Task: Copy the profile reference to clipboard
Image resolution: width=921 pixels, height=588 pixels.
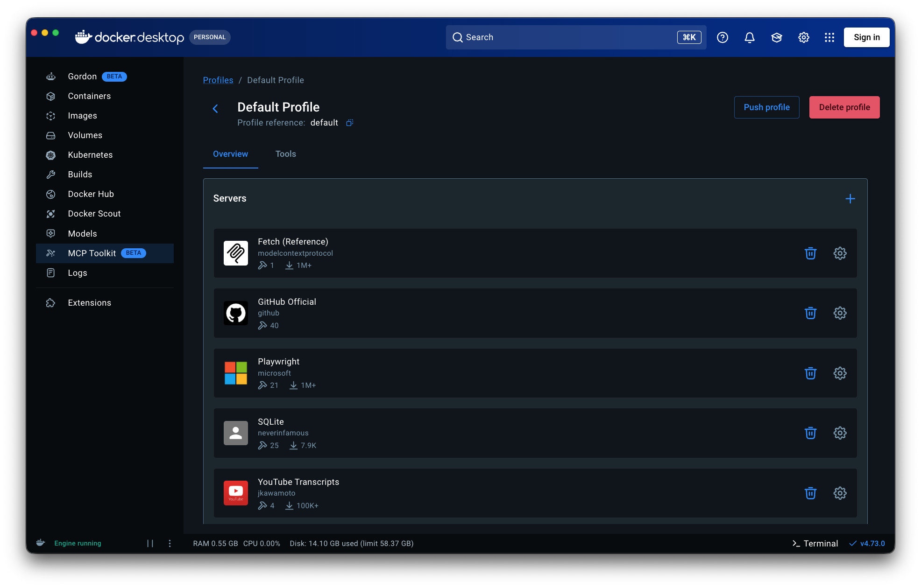Action: tap(349, 123)
